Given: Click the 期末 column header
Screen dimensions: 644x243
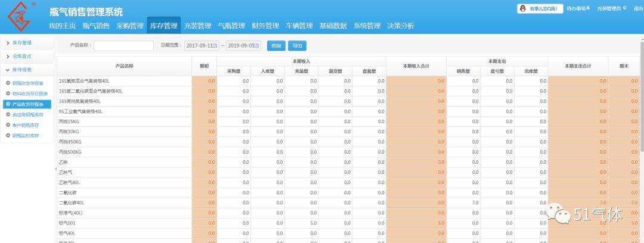Looking at the screenshot, I should point(624,66).
